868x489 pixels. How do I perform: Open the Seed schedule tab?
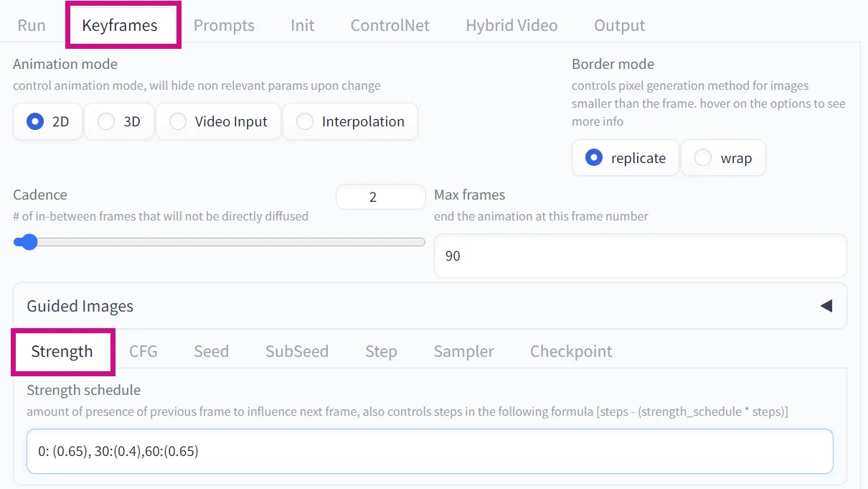point(211,352)
